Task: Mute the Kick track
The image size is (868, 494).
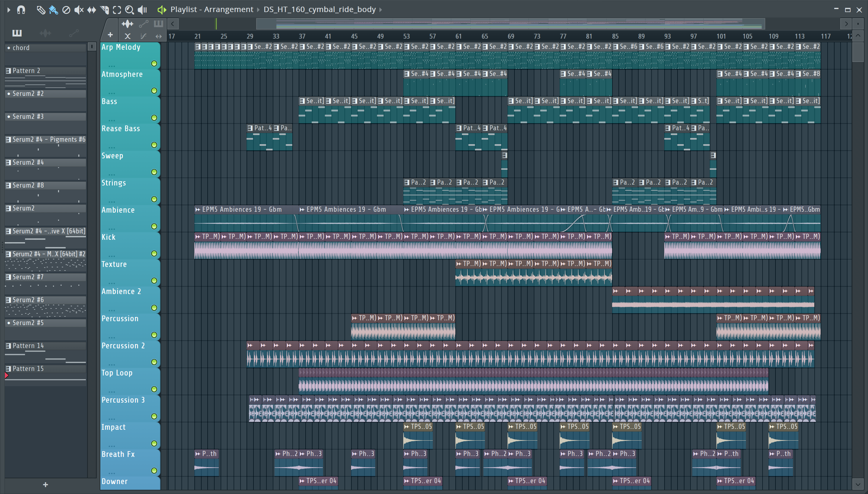Action: tap(154, 253)
